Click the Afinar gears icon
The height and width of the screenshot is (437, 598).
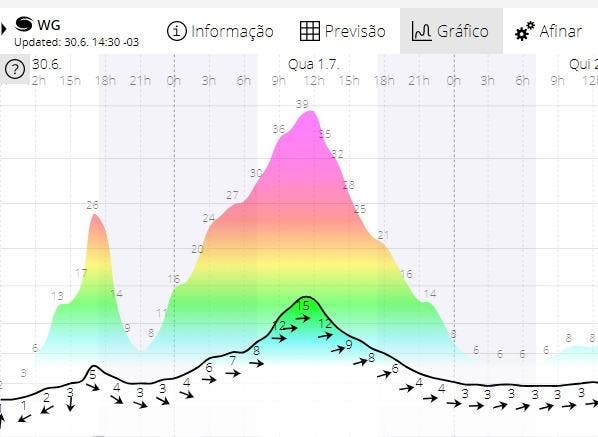(x=524, y=31)
